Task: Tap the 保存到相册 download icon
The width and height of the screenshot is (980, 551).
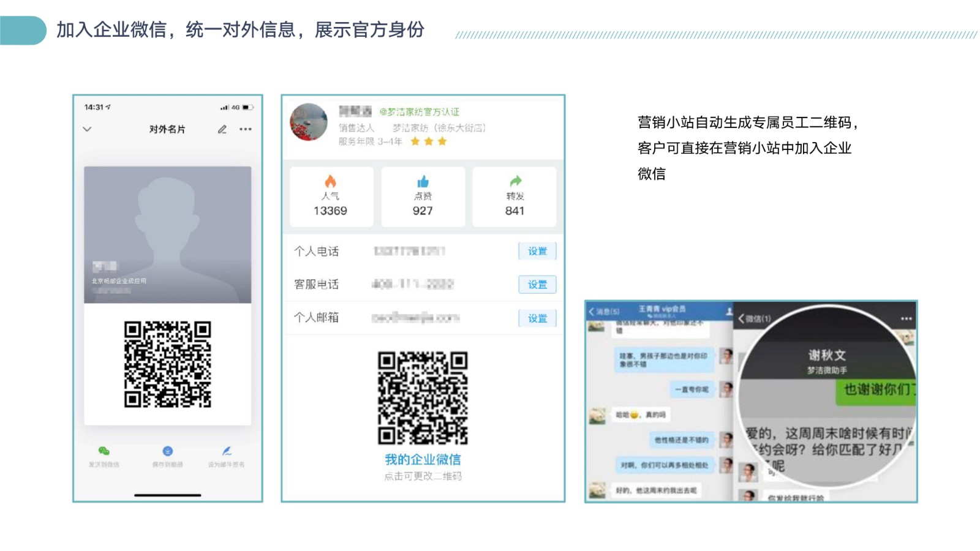Action: [167, 451]
